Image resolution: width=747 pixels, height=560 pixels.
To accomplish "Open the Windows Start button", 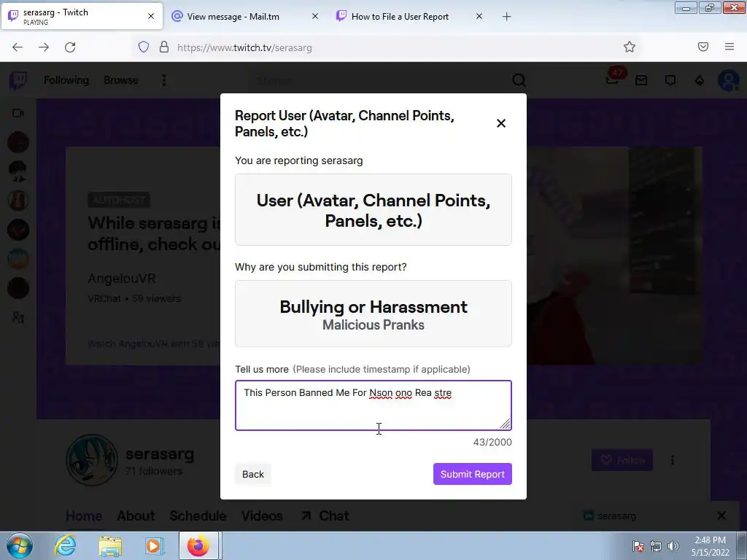I will (x=20, y=545).
